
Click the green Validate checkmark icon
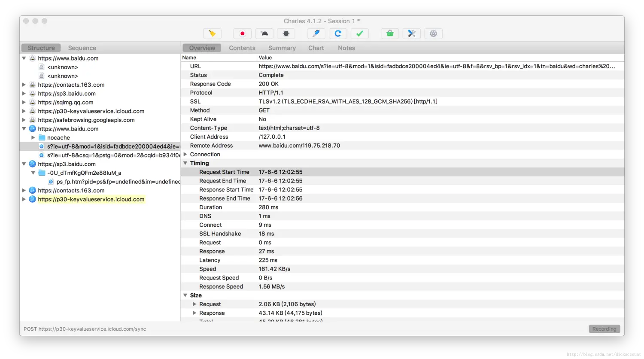[x=360, y=33]
